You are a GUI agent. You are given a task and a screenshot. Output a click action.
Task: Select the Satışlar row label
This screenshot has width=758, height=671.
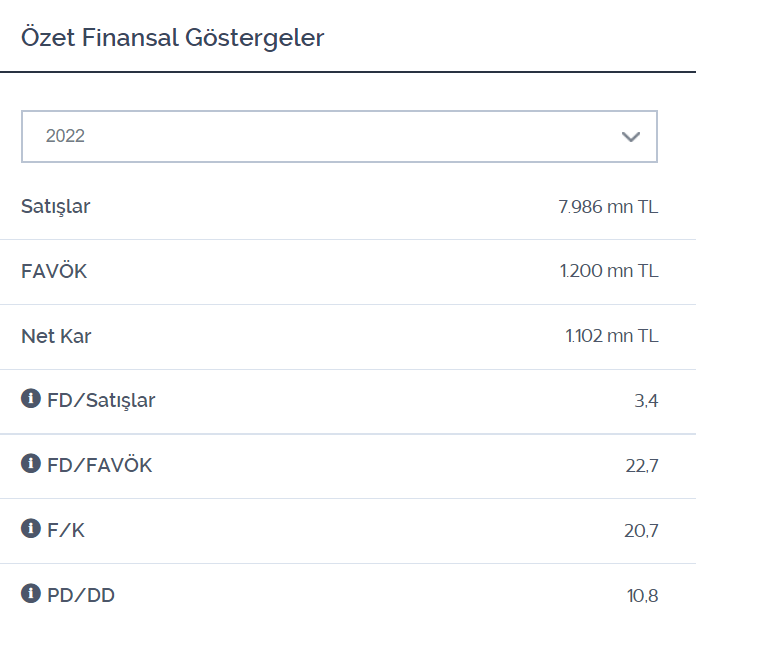(56, 207)
